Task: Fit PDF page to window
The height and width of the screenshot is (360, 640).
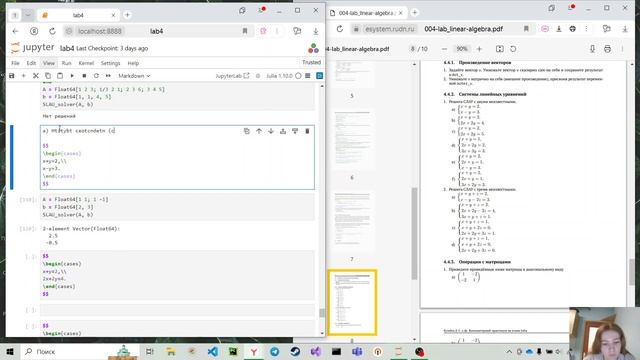Action: pos(500,49)
